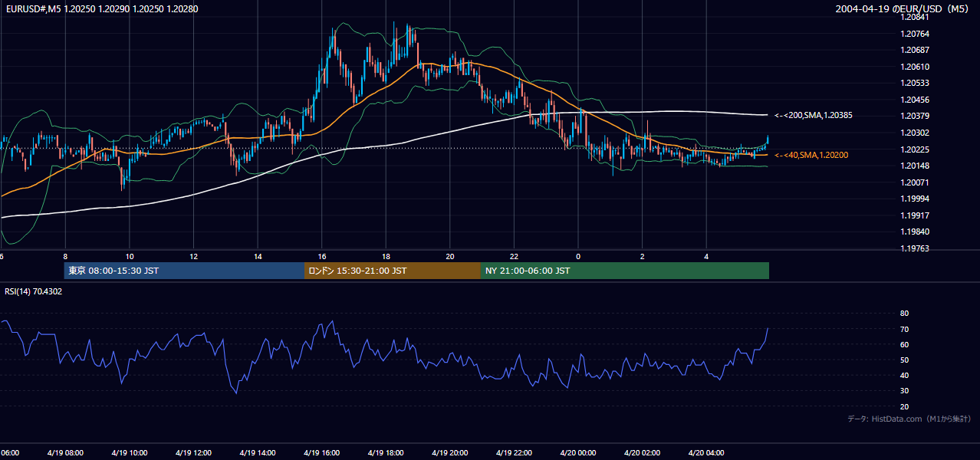Select the 4/19 12:00 date label

[193, 453]
